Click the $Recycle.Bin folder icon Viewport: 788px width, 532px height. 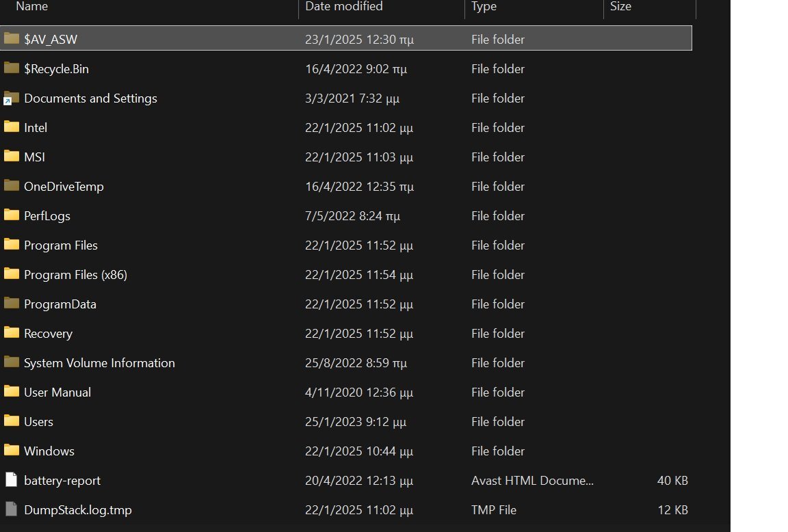(11, 68)
